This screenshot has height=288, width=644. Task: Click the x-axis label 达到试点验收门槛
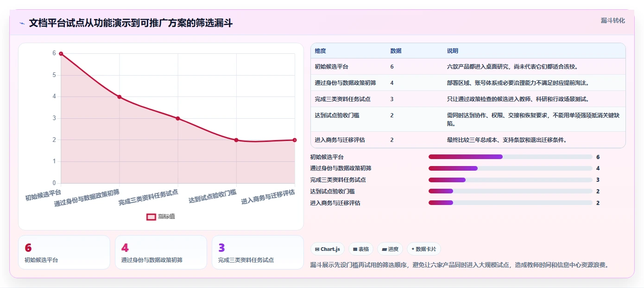click(x=213, y=196)
